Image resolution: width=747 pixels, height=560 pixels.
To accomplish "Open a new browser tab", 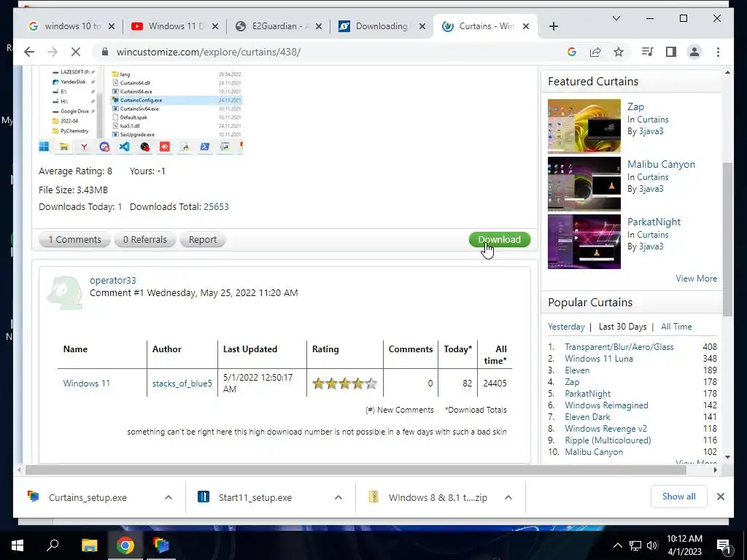I will pos(553,26).
